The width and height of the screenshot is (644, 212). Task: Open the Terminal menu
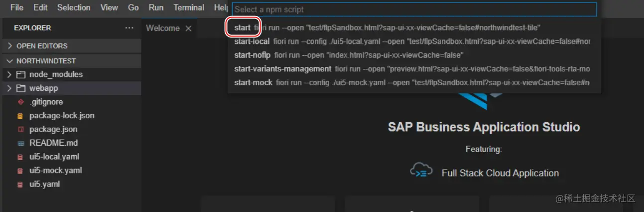[189, 7]
